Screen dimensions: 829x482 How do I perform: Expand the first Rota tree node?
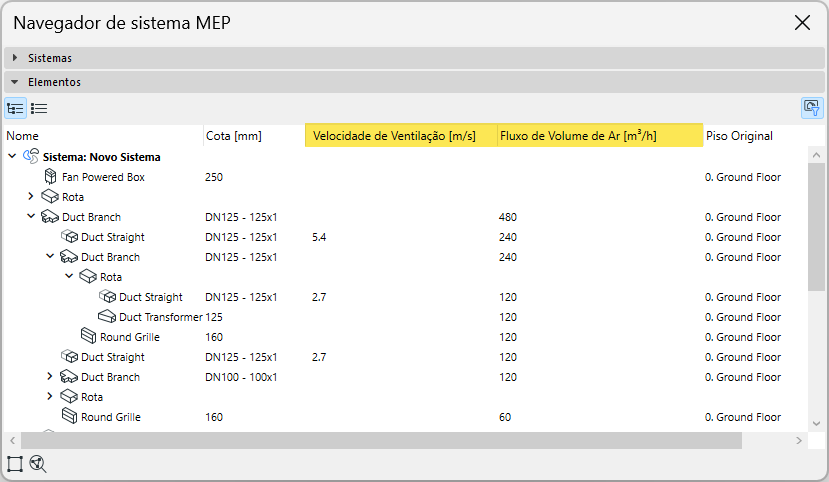pos(31,197)
